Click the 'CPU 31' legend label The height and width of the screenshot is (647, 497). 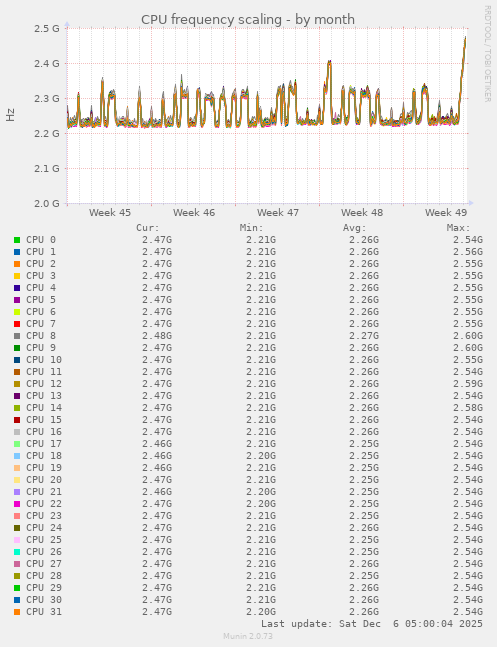tap(44, 612)
